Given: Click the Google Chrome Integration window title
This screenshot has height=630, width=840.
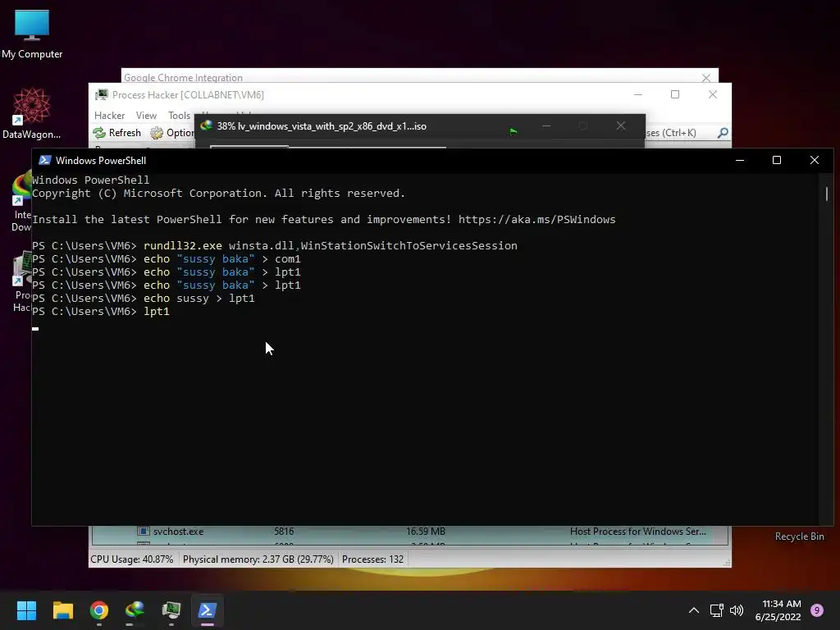Looking at the screenshot, I should pos(183,78).
